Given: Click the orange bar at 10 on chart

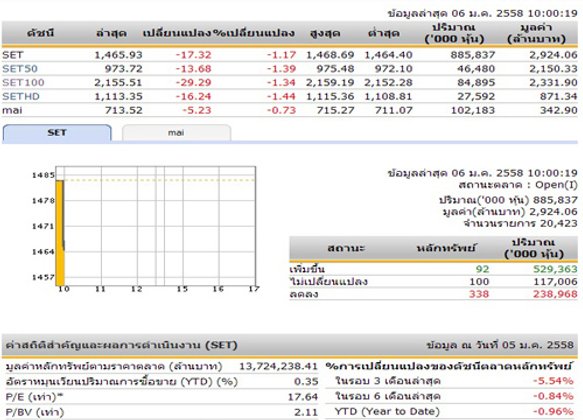Looking at the screenshot, I should point(60,233).
